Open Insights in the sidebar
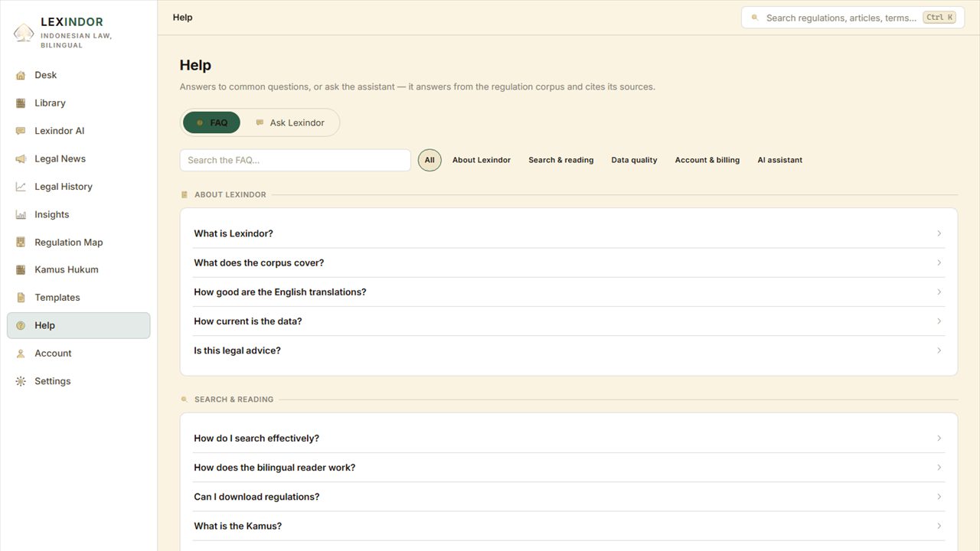This screenshot has width=980, height=551. tap(78, 215)
